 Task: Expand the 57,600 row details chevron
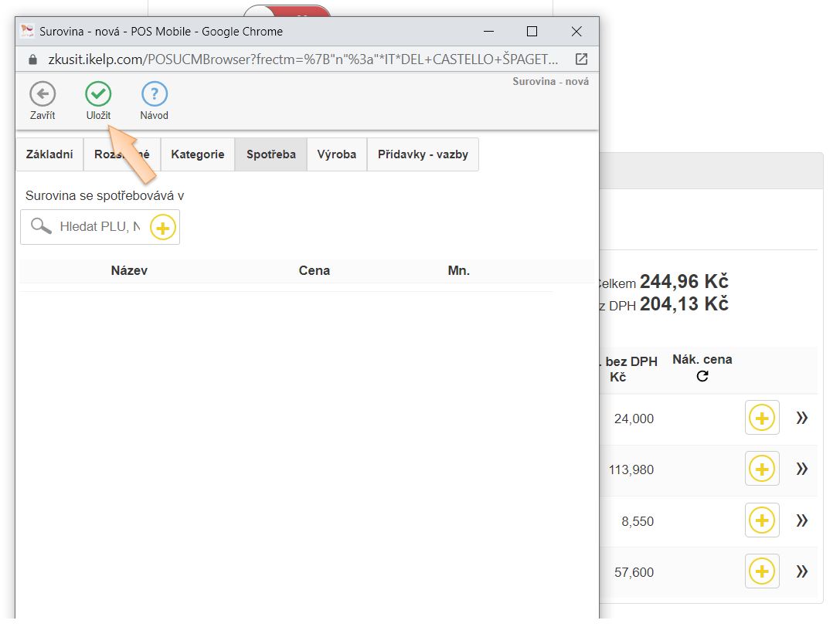pyautogui.click(x=802, y=571)
